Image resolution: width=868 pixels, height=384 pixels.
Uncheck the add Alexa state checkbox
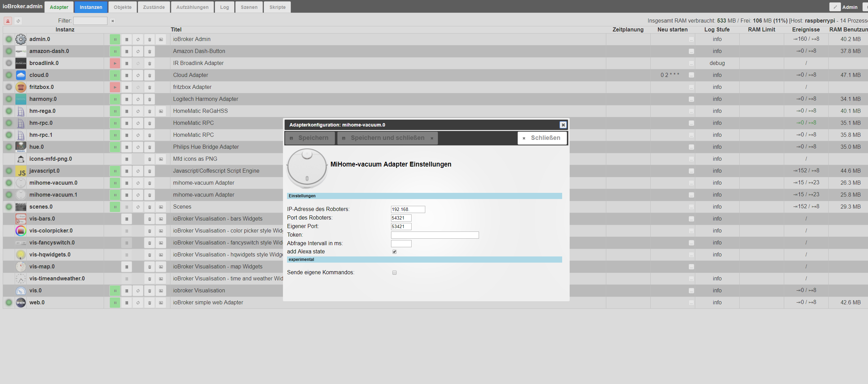point(394,252)
